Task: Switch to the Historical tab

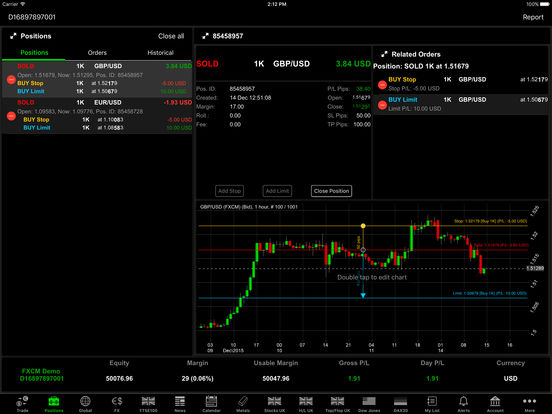Action: [x=160, y=52]
